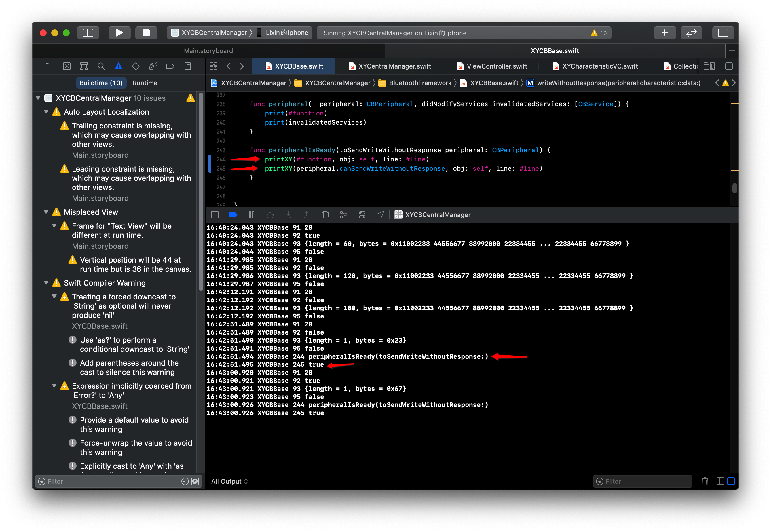Select the Runtime issues button
Viewport: 771px width, 532px height.
click(145, 83)
